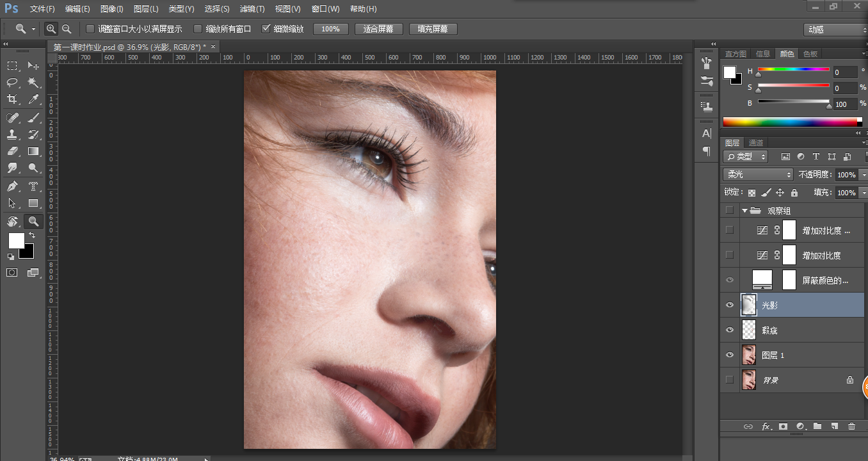Choose the Eraser tool

[x=12, y=152]
